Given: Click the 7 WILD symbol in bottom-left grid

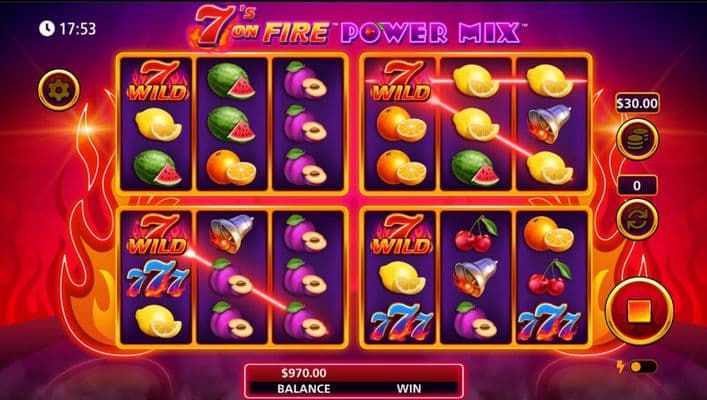Looking at the screenshot, I should coord(156,234).
